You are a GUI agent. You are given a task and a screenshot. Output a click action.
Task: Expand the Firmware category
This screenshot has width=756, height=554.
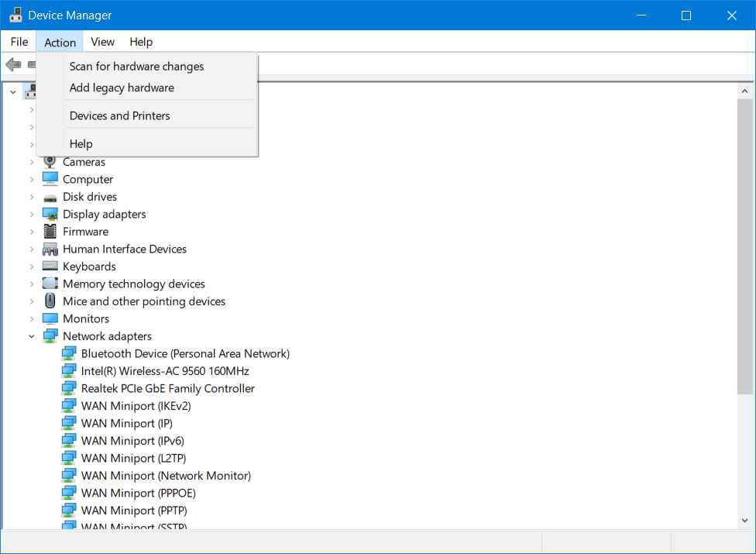pos(31,232)
